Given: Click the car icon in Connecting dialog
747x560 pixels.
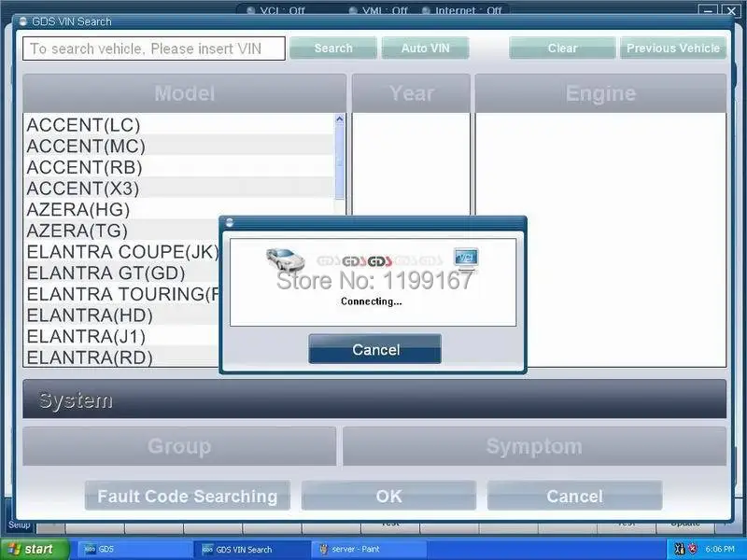Looking at the screenshot, I should (x=286, y=259).
